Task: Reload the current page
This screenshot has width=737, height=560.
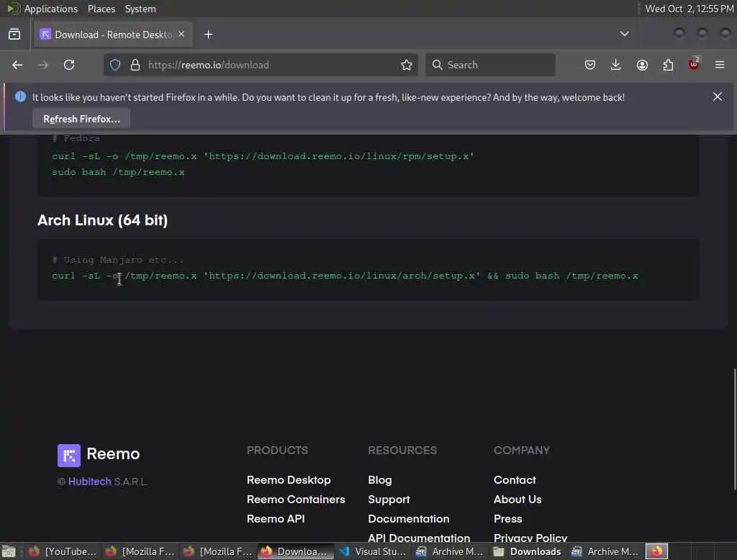Action: [x=69, y=65]
